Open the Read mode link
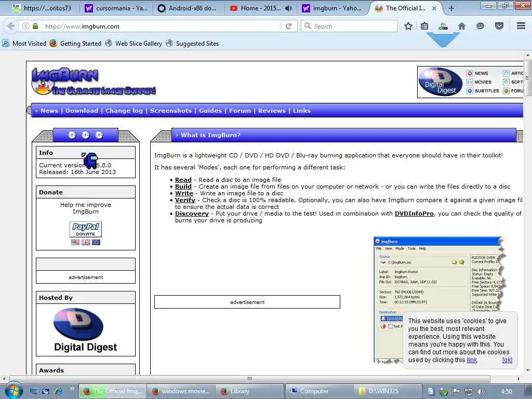 [x=183, y=180]
